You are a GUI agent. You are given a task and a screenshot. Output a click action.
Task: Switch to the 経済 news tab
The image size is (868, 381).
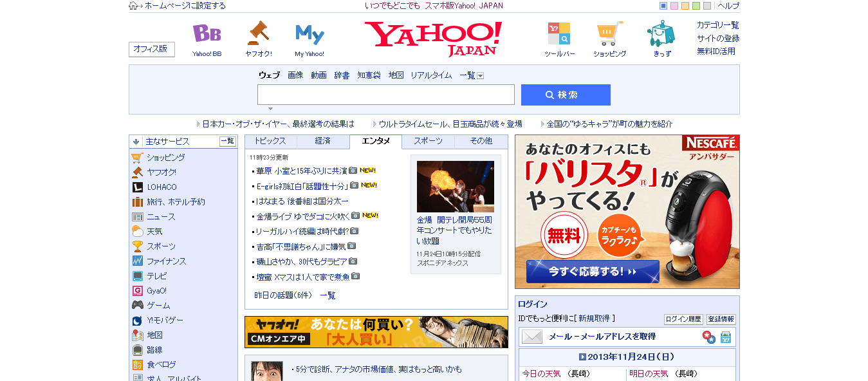[323, 141]
